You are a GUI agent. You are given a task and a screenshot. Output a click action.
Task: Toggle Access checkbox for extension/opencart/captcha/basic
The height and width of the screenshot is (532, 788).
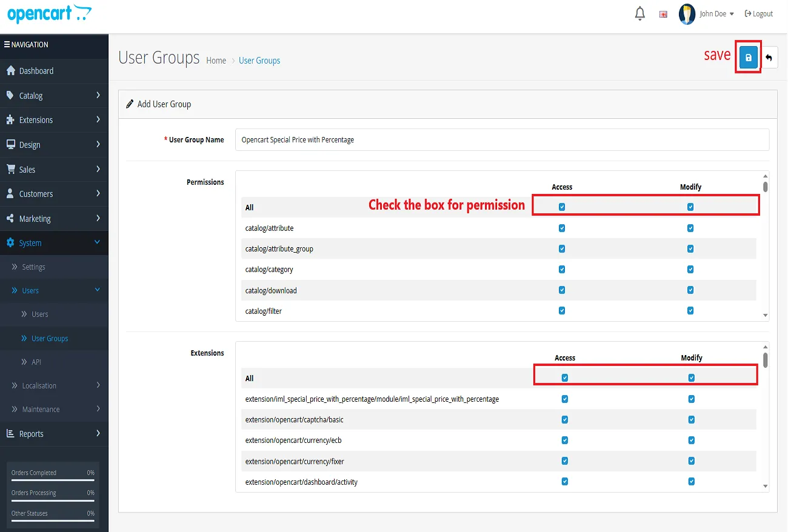coord(565,420)
